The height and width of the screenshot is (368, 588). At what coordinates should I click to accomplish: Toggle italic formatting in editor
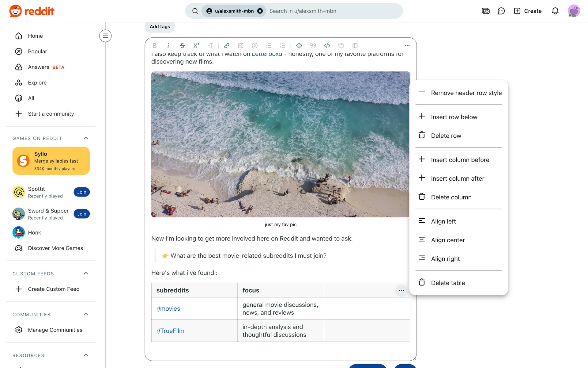tap(168, 46)
